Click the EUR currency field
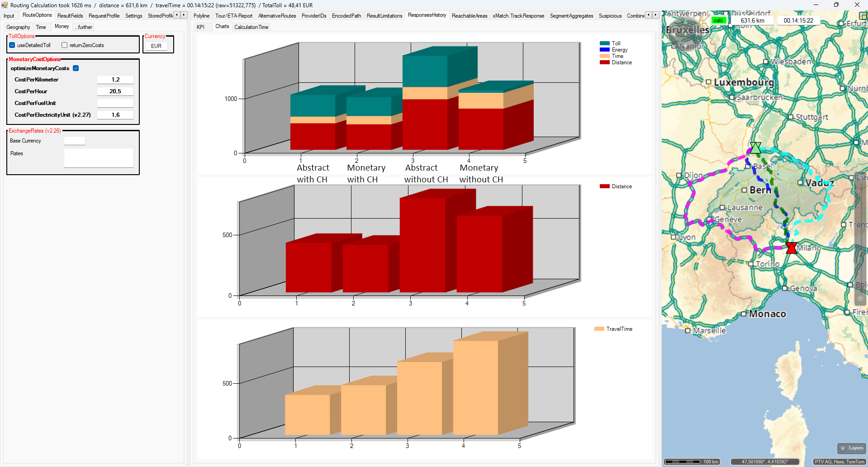This screenshot has height=467, width=868. 156,46
